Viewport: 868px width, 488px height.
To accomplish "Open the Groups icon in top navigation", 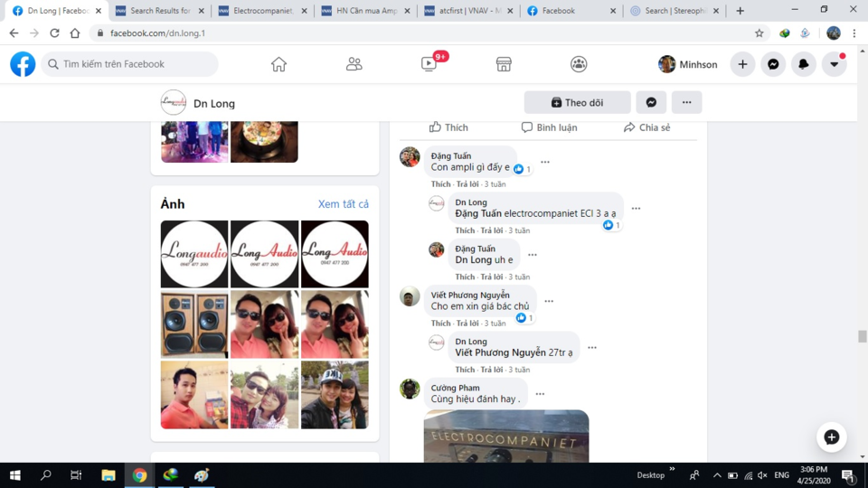I will coord(579,64).
